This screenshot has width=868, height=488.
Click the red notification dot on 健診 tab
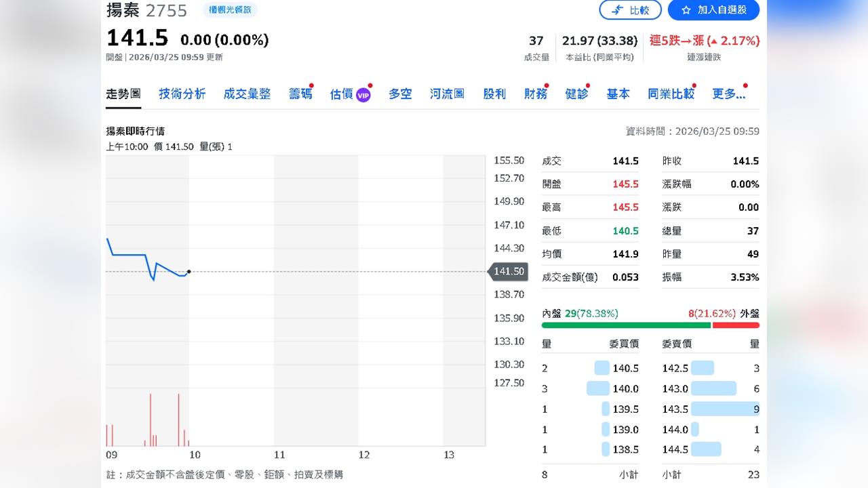586,85
